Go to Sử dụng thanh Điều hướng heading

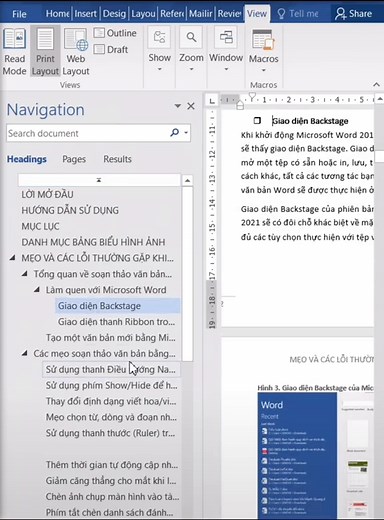111,369
